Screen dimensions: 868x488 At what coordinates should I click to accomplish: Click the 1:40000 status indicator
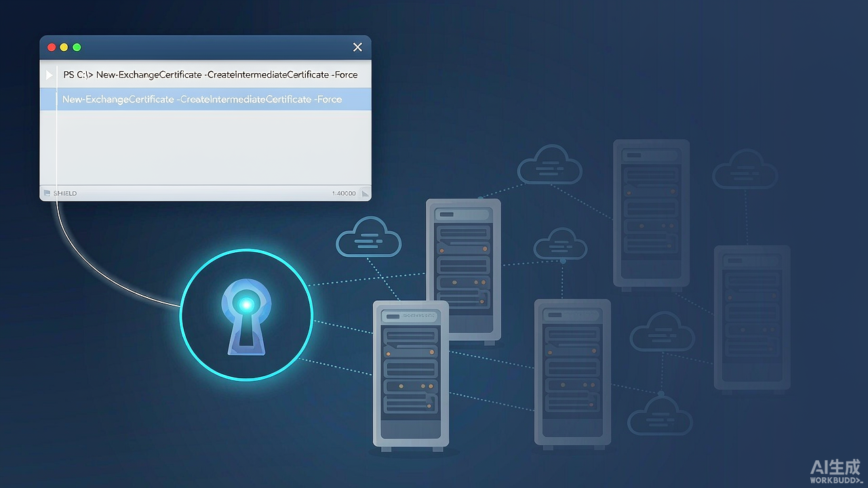(x=344, y=193)
